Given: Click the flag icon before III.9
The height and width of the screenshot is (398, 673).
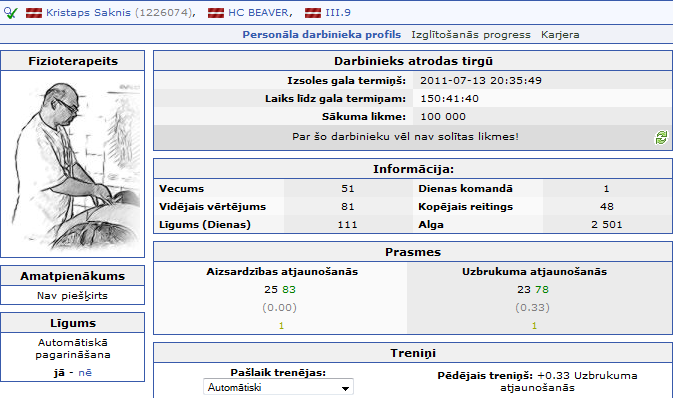Looking at the screenshot, I should (x=313, y=13).
